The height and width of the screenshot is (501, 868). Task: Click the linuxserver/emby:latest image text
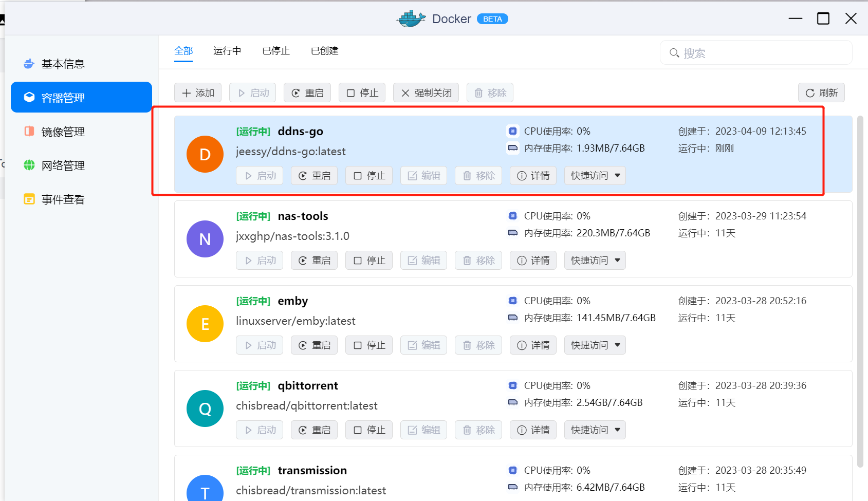[296, 321]
